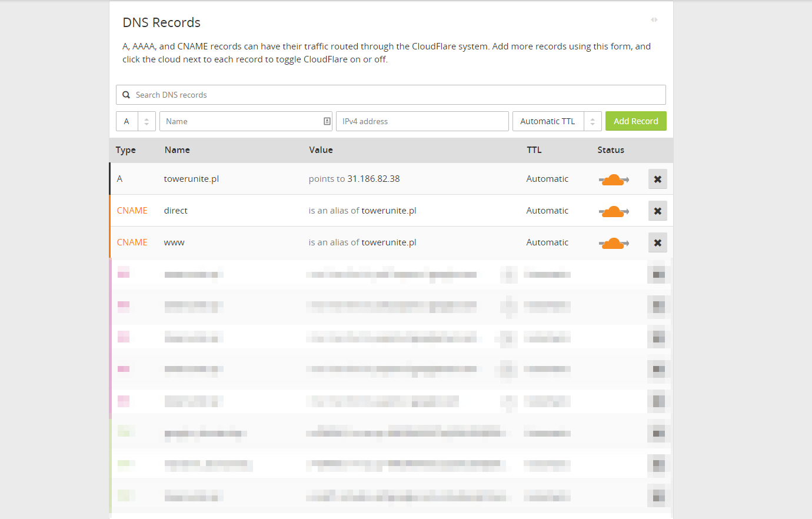
Task: Click the IPv4 address input field
Action: [x=422, y=121]
